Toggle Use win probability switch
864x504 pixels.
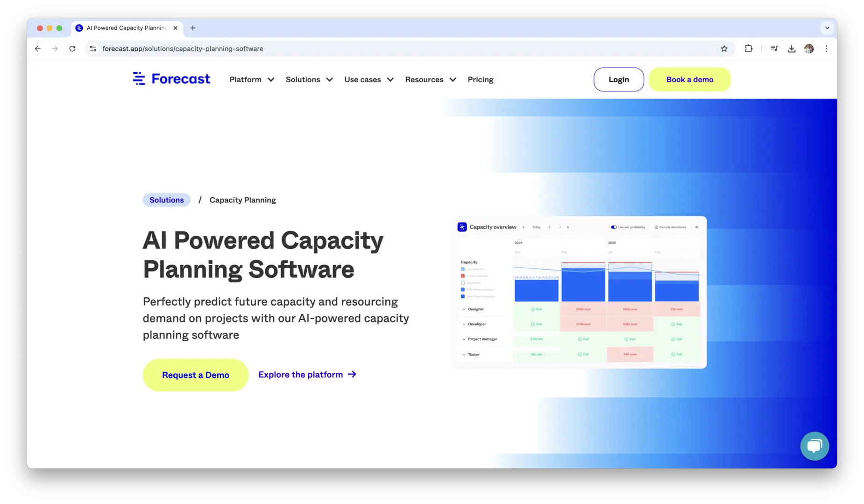614,227
